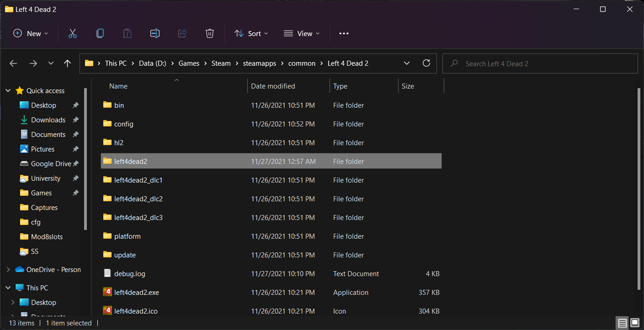Screen dimensions: 644x330
Task: Open the View dropdown
Action: pyautogui.click(x=301, y=33)
